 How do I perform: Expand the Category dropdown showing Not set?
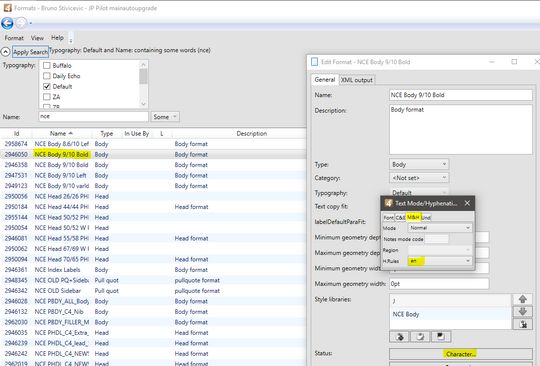click(419, 178)
